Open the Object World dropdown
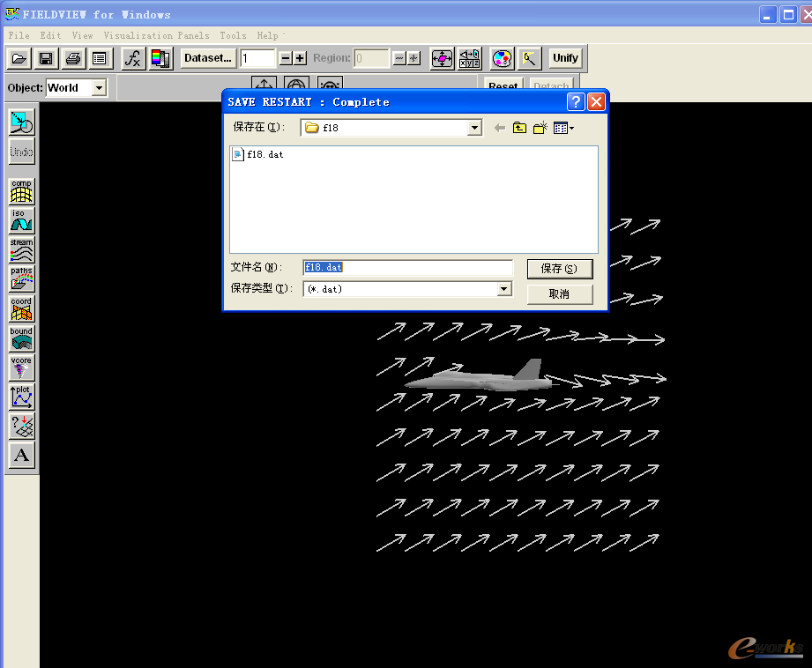The image size is (812, 668). click(x=99, y=88)
